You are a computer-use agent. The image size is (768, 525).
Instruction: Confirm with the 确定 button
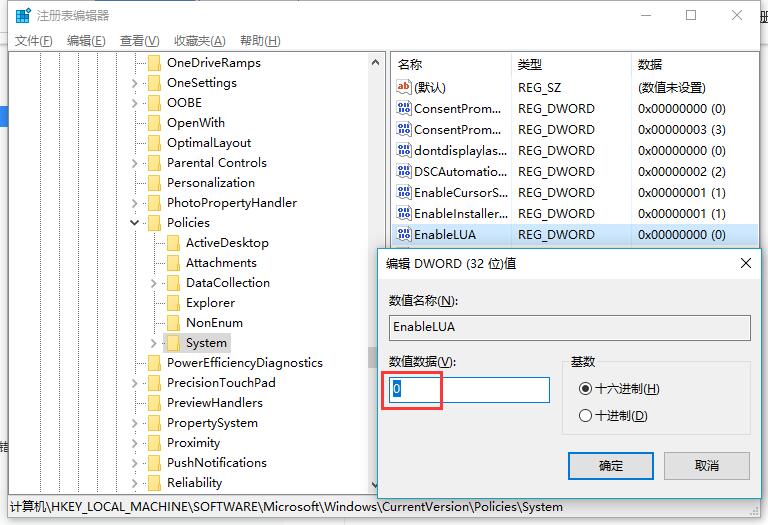(610, 465)
